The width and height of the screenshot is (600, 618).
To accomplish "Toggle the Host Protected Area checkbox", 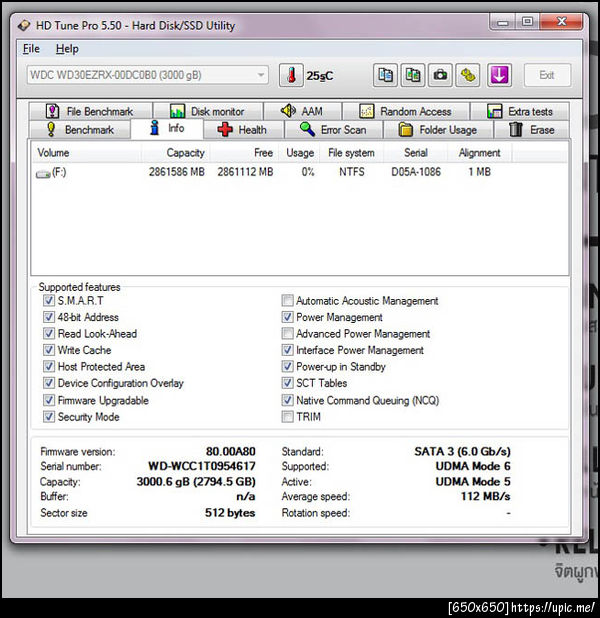I will (48, 367).
